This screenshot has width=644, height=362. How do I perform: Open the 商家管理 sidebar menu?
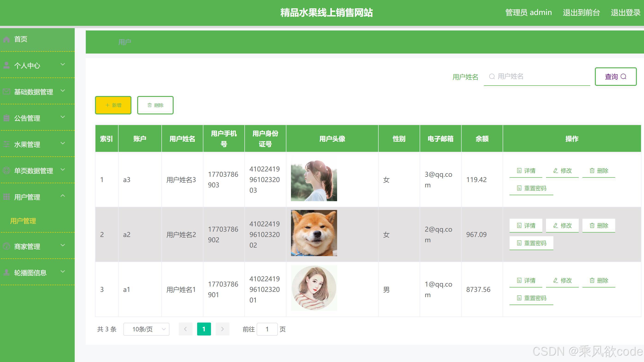point(27,246)
